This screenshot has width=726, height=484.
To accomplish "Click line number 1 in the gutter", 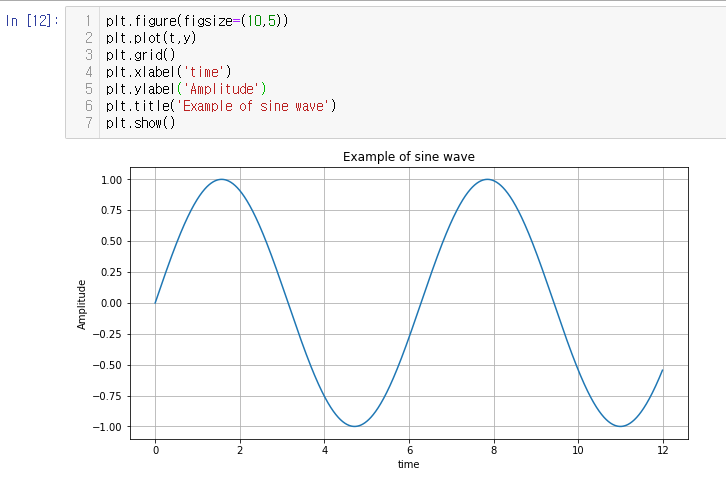I will click(x=88, y=20).
